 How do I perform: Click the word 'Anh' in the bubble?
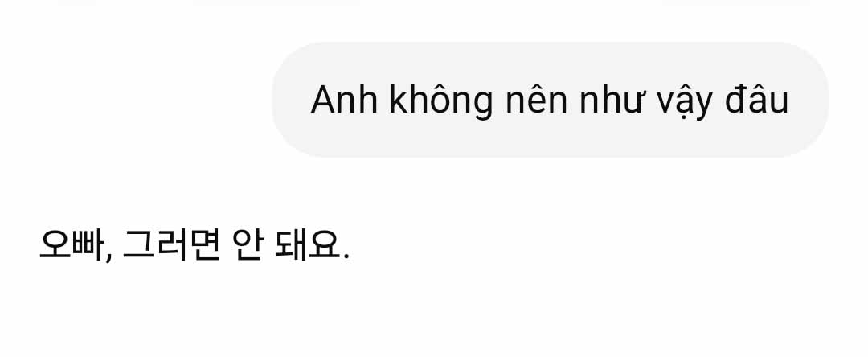[x=344, y=101]
